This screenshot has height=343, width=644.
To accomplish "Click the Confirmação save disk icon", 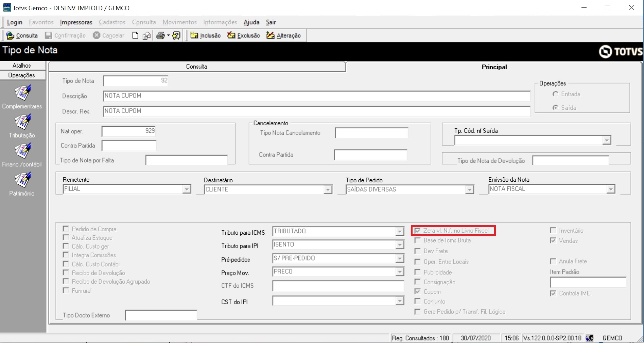I will point(49,35).
